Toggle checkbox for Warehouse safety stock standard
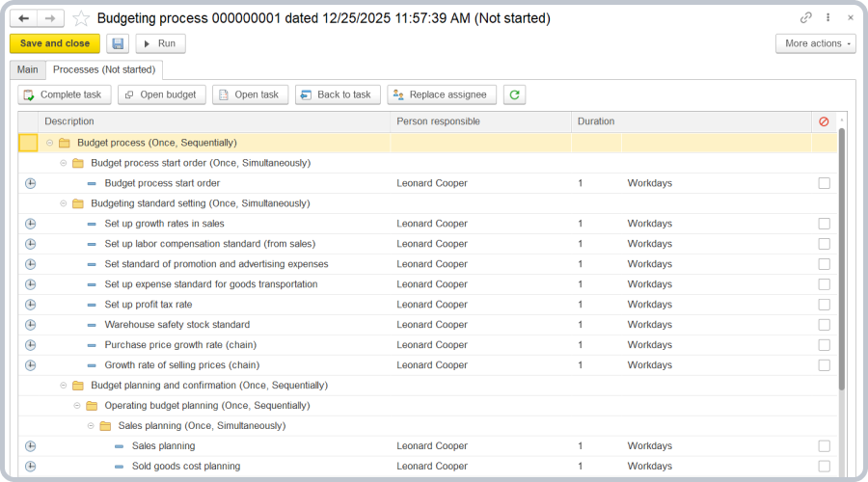 [x=824, y=325]
